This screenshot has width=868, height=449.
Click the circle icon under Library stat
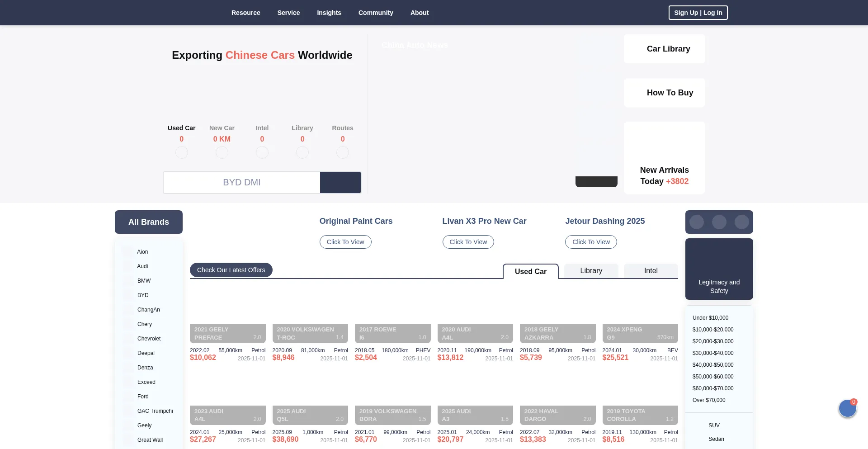click(302, 152)
